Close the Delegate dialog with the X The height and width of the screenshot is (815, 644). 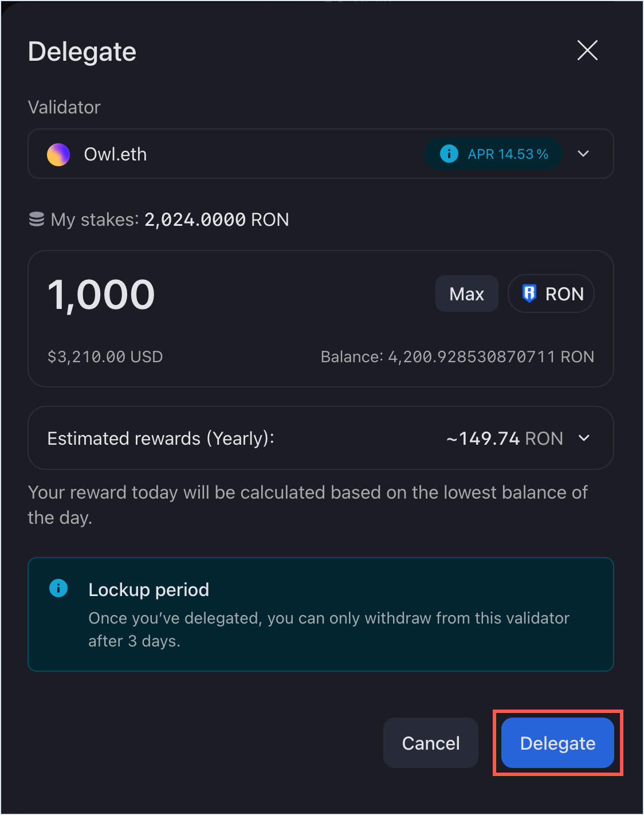click(587, 50)
